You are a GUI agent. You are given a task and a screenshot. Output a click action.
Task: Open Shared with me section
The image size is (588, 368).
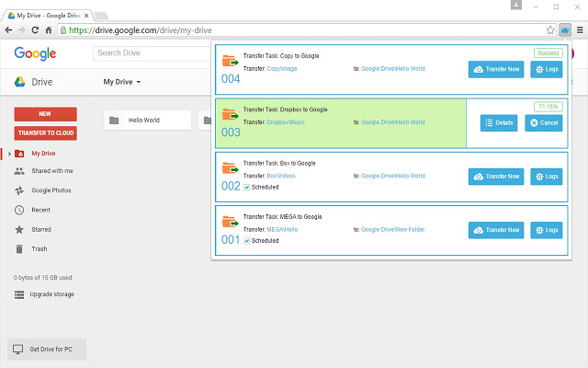51,171
